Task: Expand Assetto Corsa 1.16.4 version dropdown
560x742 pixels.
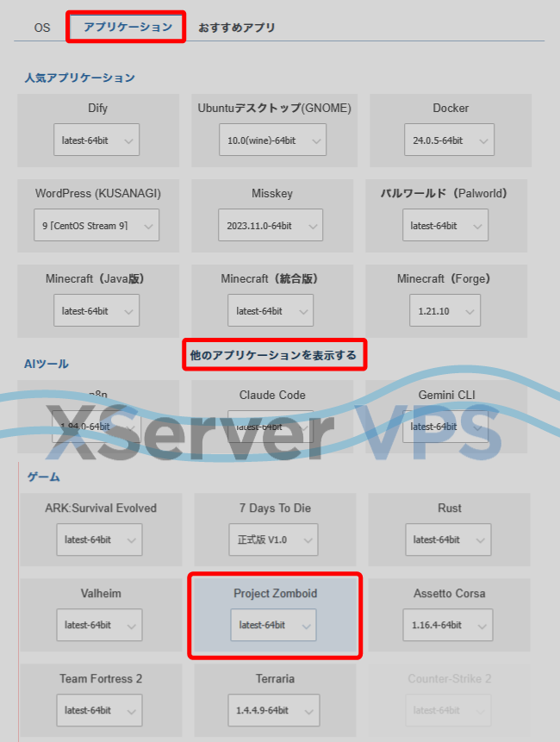Action: [x=447, y=626]
